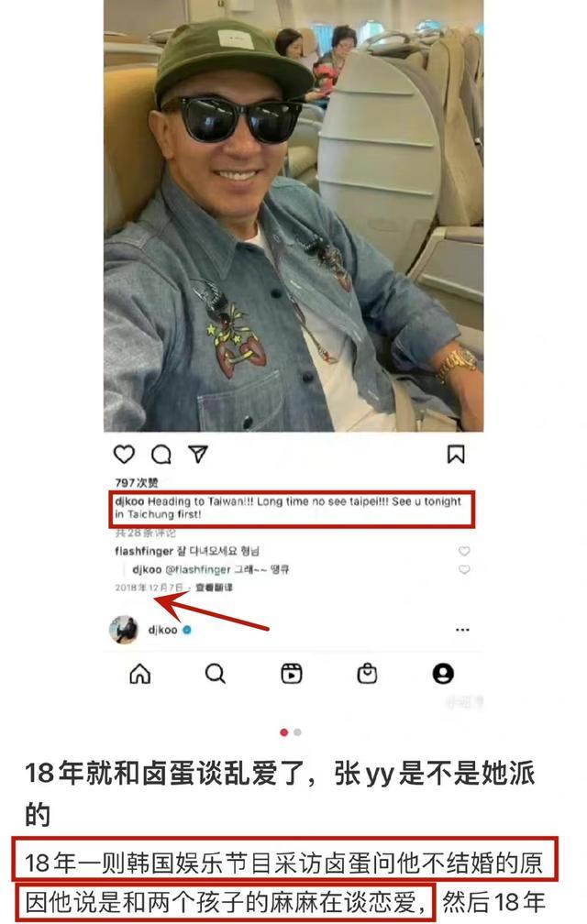Image resolution: width=587 pixels, height=924 pixels.
Task: View all 28 comments link
Action: 146,533
